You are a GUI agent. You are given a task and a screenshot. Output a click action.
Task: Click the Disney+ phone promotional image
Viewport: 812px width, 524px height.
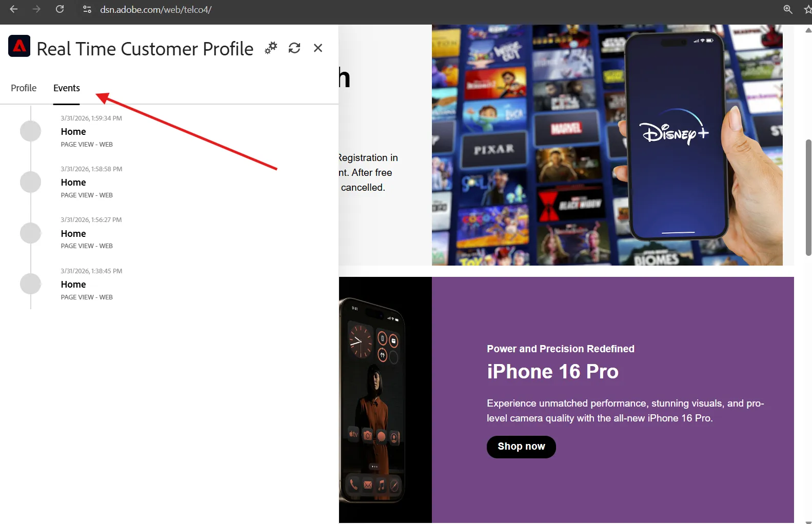pos(607,145)
